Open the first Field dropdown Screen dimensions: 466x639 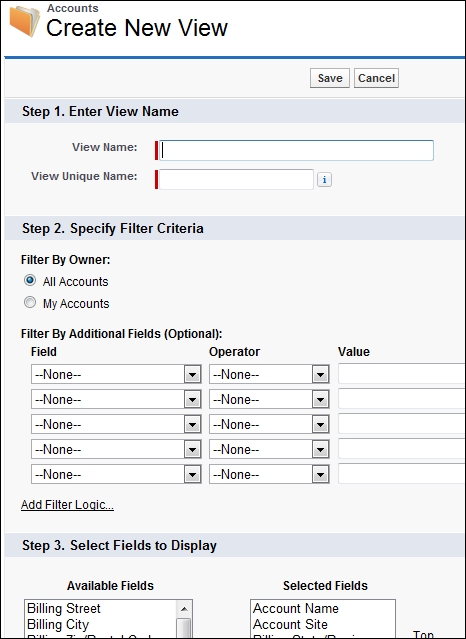116,374
